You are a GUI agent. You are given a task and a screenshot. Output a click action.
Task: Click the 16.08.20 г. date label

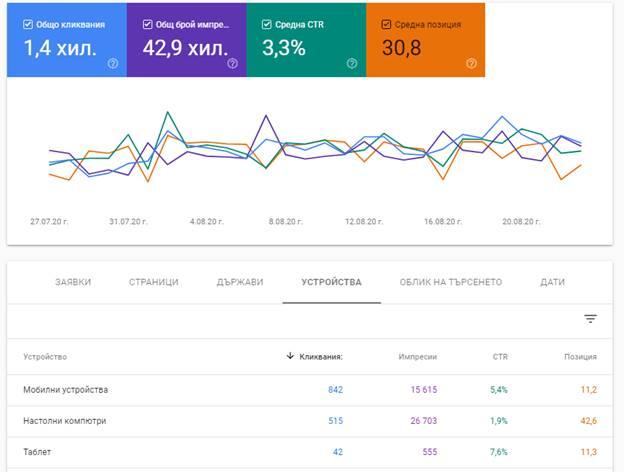click(443, 221)
